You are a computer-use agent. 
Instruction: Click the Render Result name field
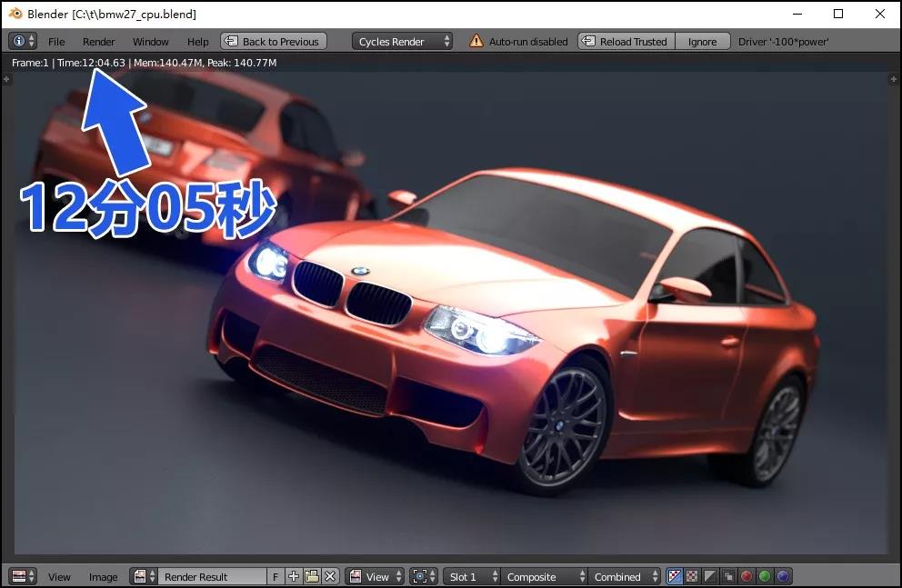click(212, 576)
